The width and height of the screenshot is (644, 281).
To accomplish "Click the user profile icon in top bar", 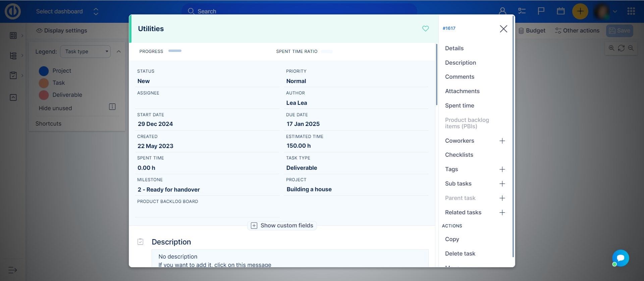I will 502,11.
